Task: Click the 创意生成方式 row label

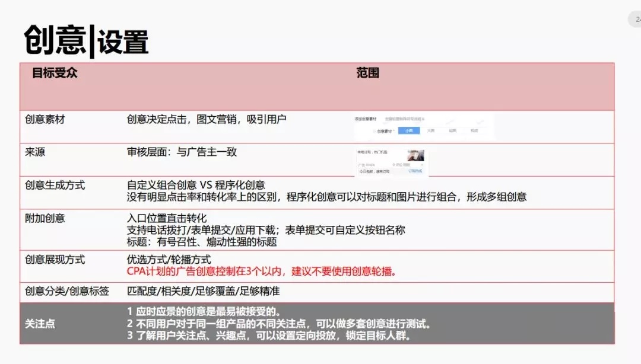Action: (55, 185)
